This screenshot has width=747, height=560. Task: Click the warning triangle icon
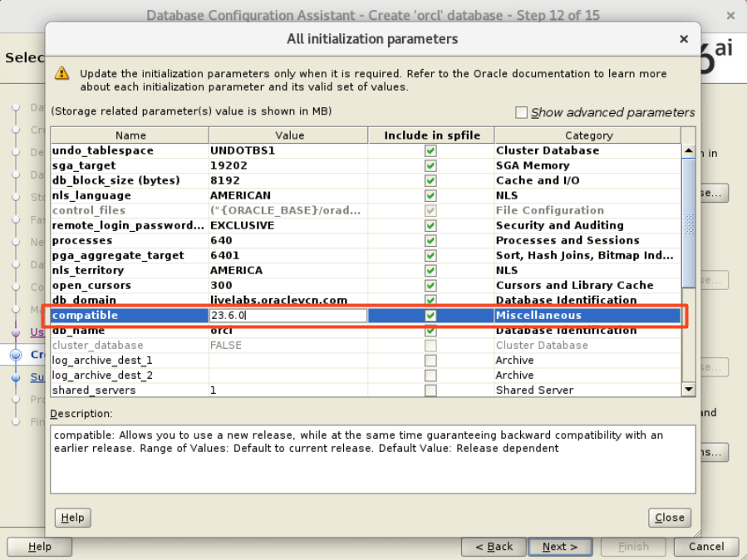(62, 73)
